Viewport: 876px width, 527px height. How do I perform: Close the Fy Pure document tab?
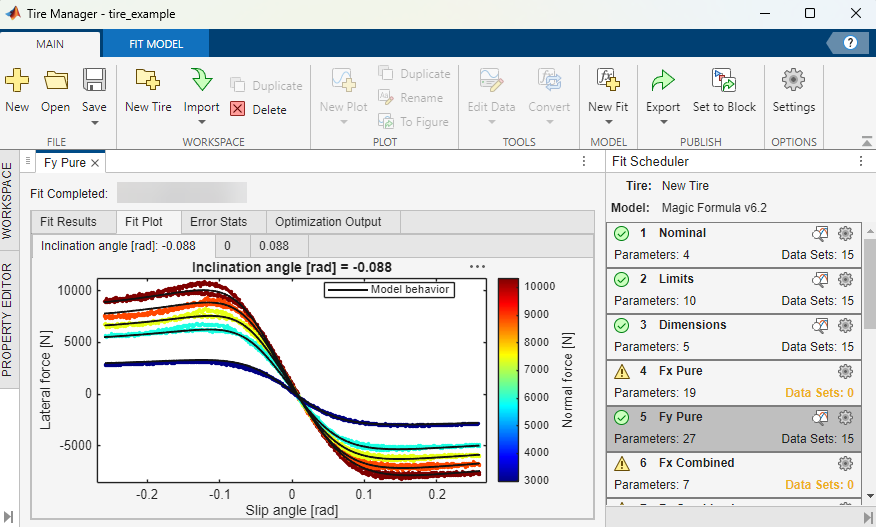click(95, 163)
